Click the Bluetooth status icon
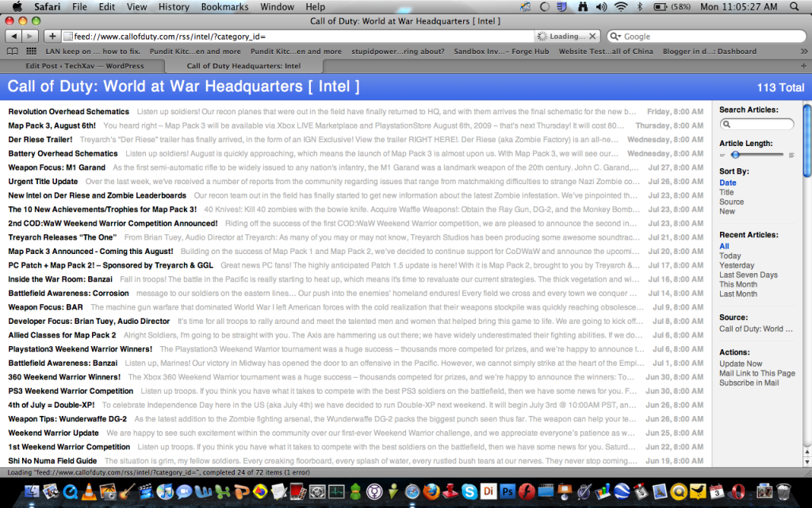Viewport: 812px width, 508px height. click(x=640, y=6)
